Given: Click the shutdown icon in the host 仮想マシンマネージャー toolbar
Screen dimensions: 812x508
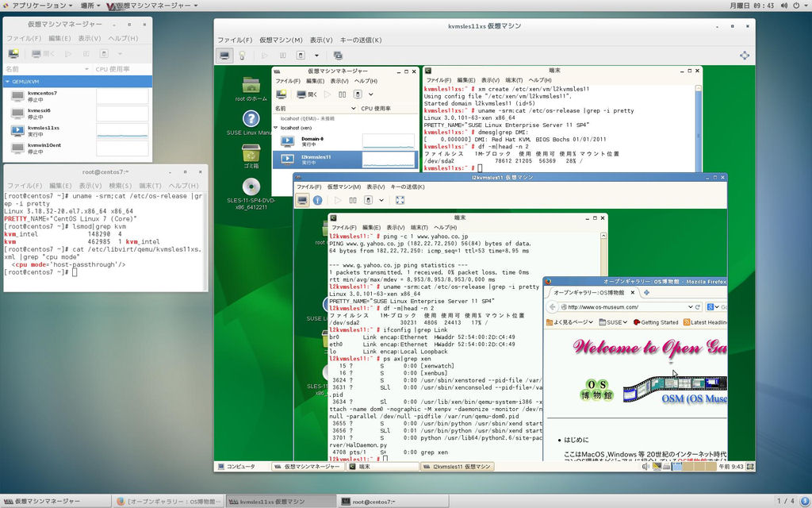Looking at the screenshot, I should [x=104, y=53].
